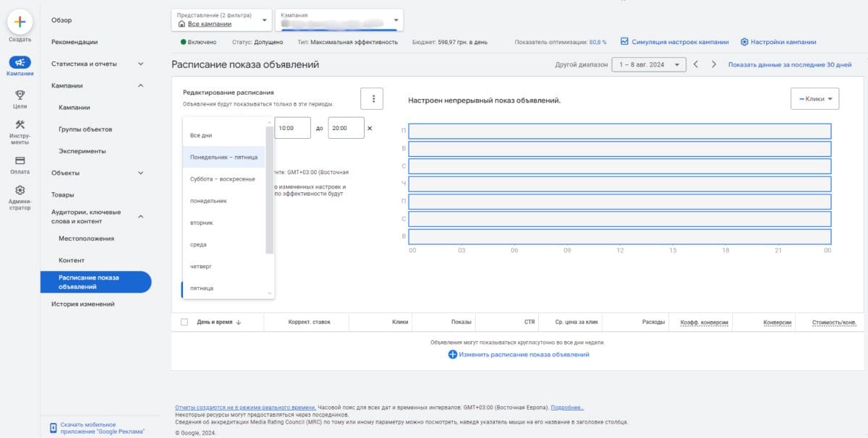Click the end time 20:00 field
Viewport: 868px width, 438px height.
point(346,128)
